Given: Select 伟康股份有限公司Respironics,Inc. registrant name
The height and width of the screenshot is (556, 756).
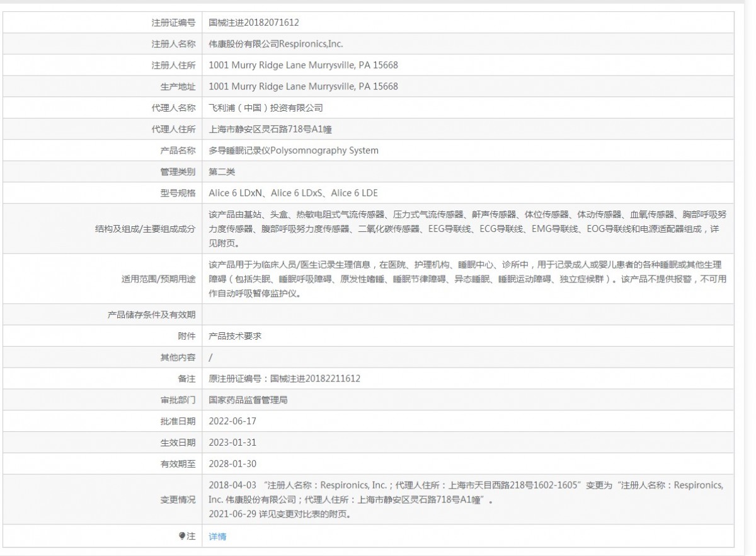Looking at the screenshot, I should coord(276,43).
